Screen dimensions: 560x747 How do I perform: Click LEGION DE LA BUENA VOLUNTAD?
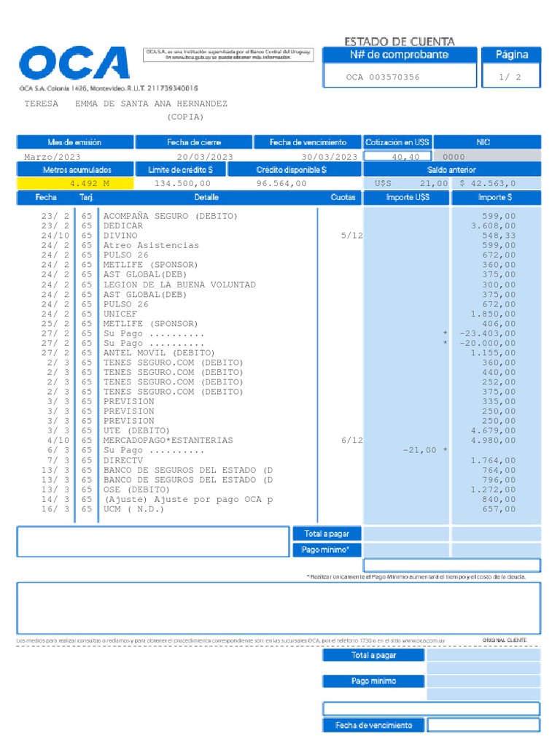pyautogui.click(x=179, y=285)
